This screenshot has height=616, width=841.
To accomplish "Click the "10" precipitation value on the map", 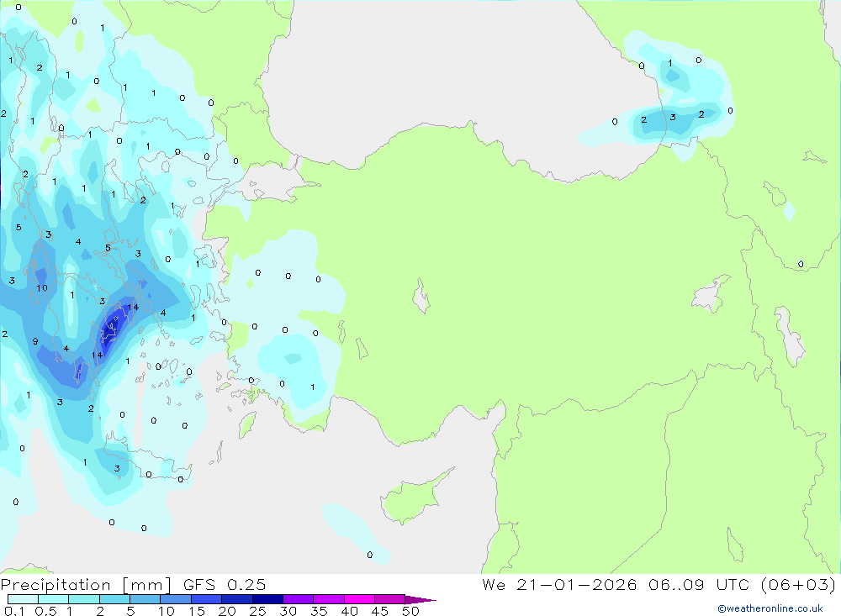I will (x=42, y=288).
